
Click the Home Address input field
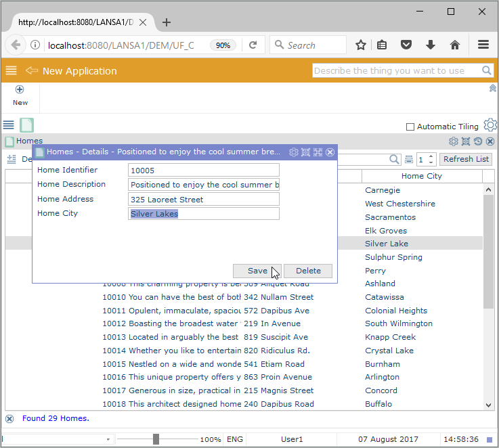coord(203,200)
